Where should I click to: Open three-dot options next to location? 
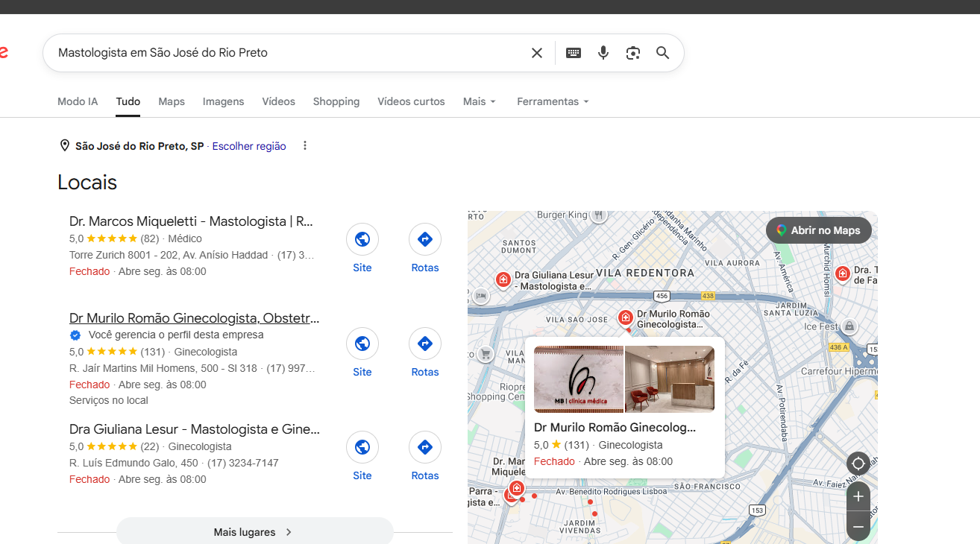click(305, 146)
